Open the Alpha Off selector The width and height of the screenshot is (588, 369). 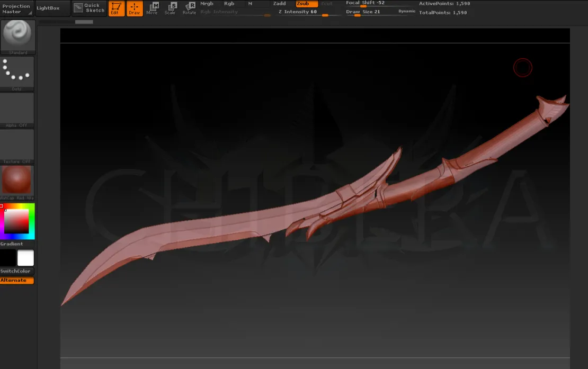point(17,110)
